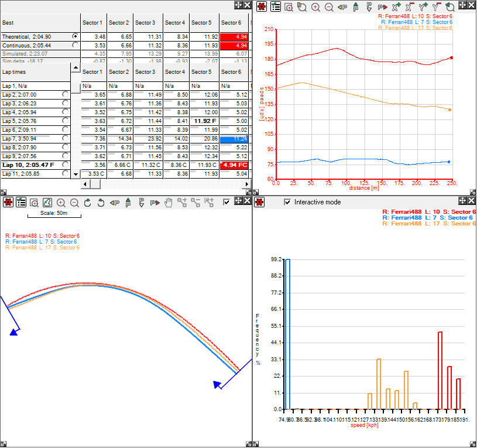Screen dimensions: 477x448
Task: Toggle the checkbox at end of track map toolbar
Action: pyautogui.click(x=226, y=201)
